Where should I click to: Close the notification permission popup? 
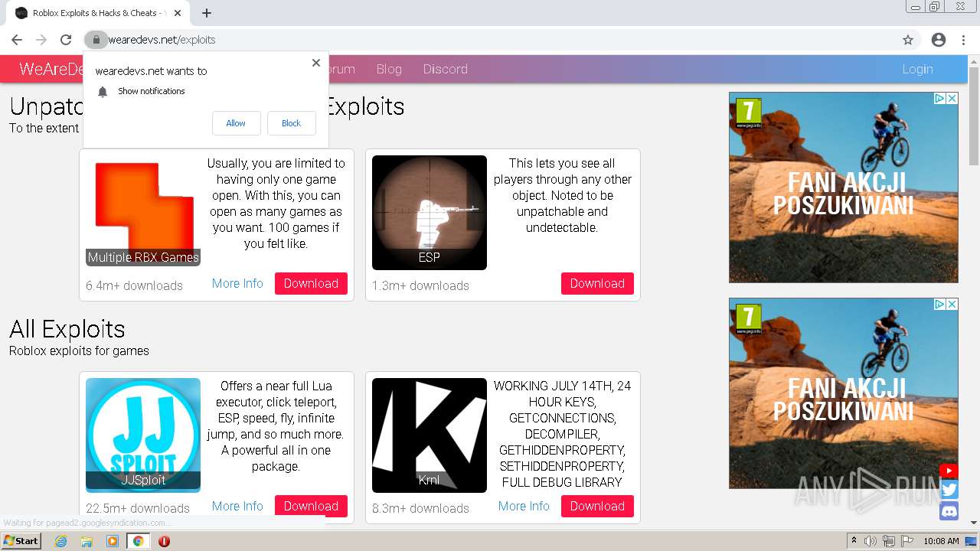point(316,63)
